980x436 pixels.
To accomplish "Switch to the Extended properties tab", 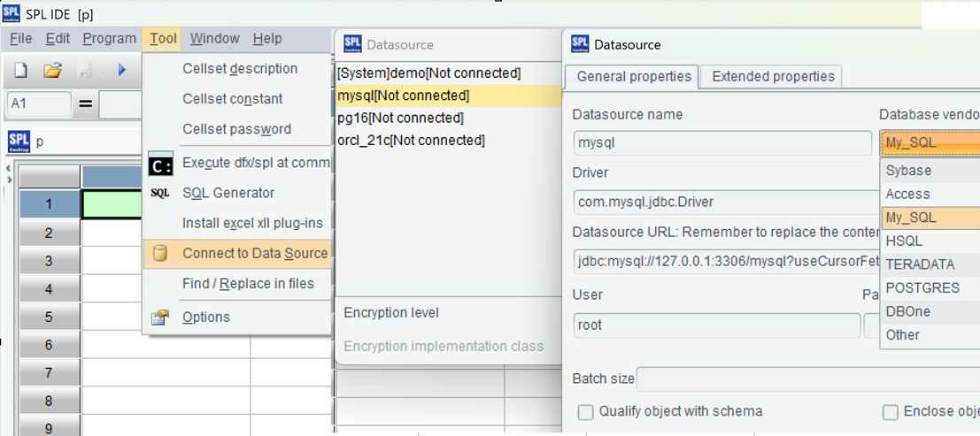I will pyautogui.click(x=773, y=77).
